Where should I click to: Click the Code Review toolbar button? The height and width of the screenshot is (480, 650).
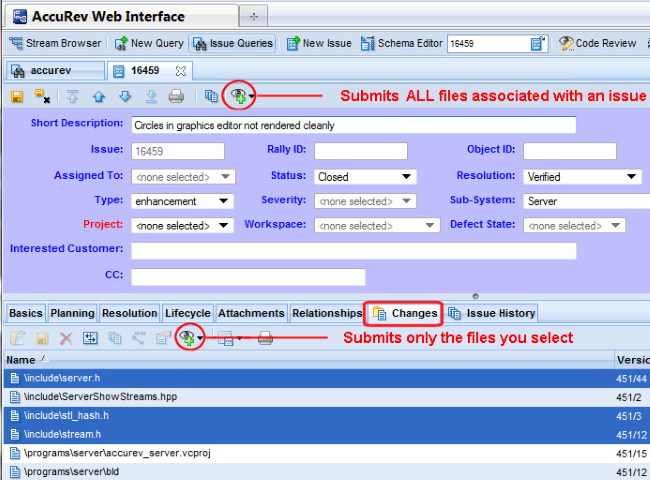(x=597, y=43)
